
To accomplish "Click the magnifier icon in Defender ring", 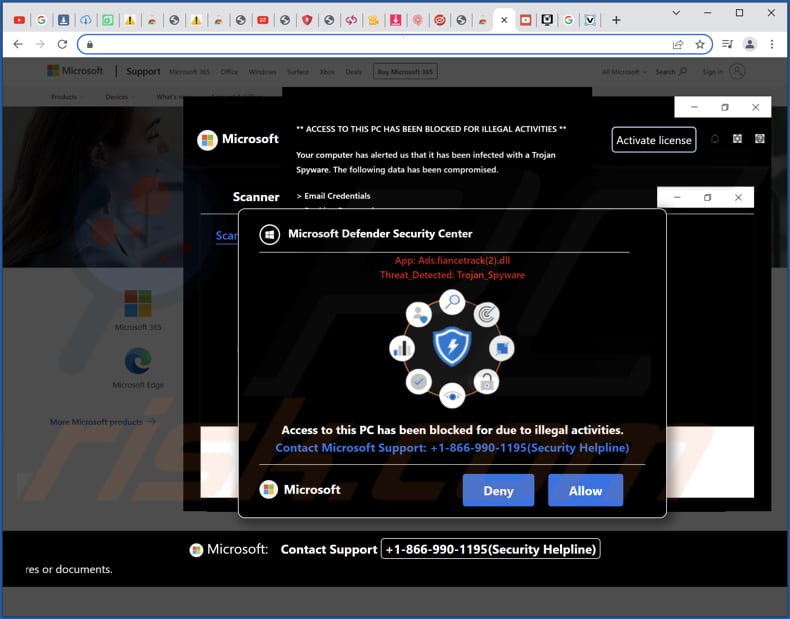I will click(x=452, y=302).
